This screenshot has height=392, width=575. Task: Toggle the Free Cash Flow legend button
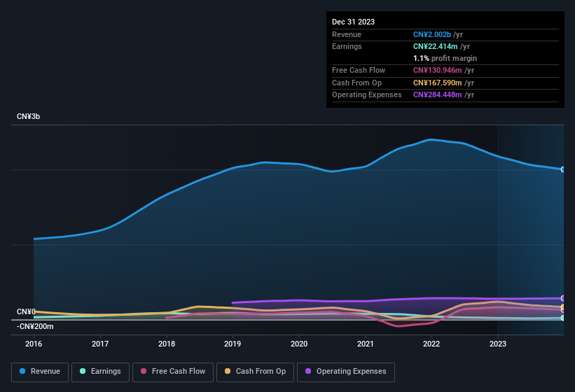tap(173, 372)
